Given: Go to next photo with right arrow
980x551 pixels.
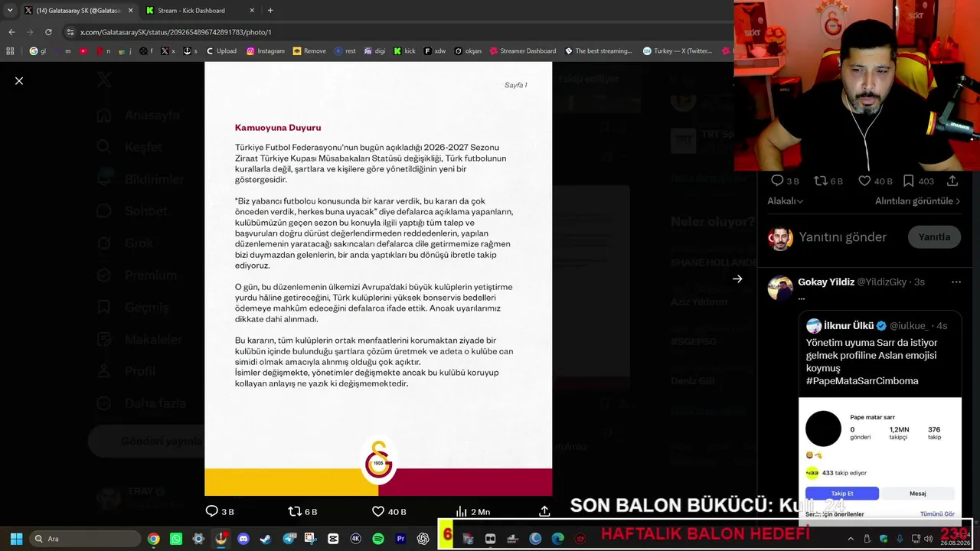Looking at the screenshot, I should coord(737,279).
